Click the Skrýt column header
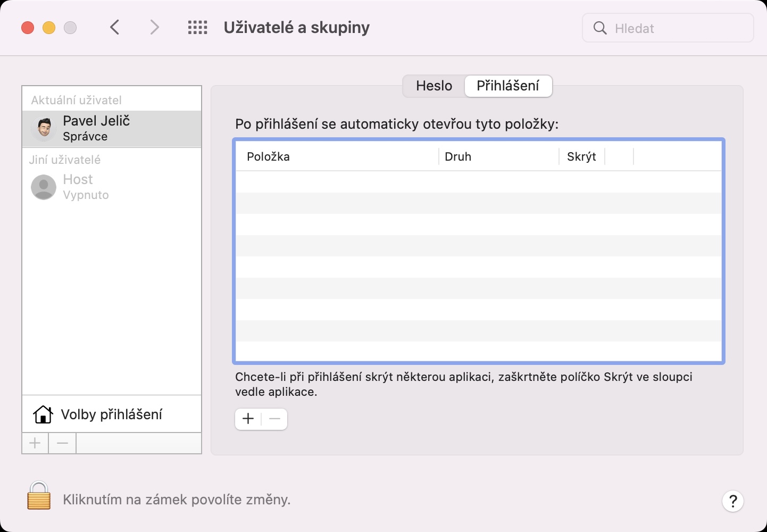Screen dimensions: 767x532 point(581,157)
